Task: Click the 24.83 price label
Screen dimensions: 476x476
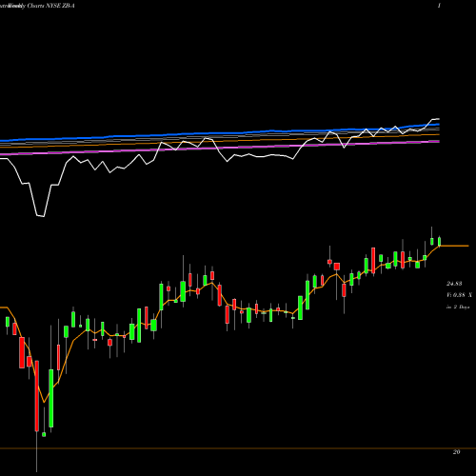Action: pyautogui.click(x=454, y=284)
